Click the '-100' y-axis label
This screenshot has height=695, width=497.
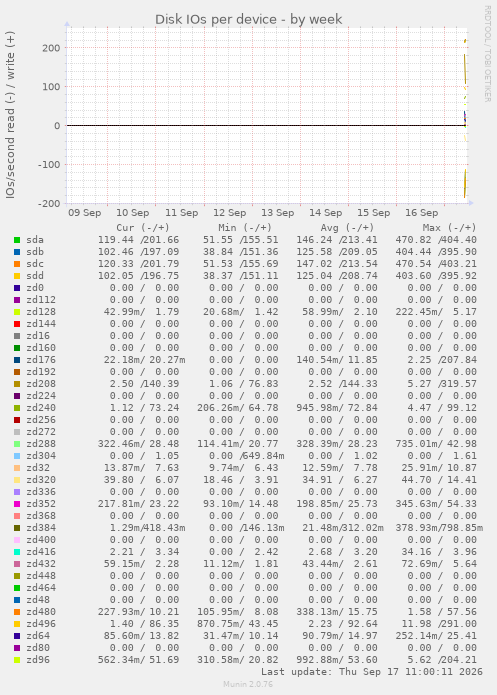[48, 164]
